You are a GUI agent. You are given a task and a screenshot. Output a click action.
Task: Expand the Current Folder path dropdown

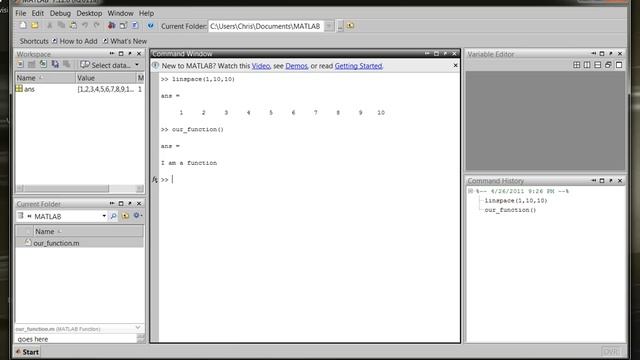tap(329, 26)
